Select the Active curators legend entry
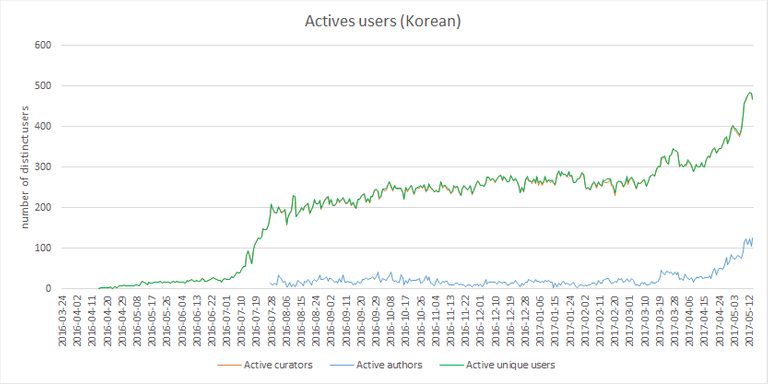Screen dimensions: 768x384 pyautogui.click(x=264, y=364)
